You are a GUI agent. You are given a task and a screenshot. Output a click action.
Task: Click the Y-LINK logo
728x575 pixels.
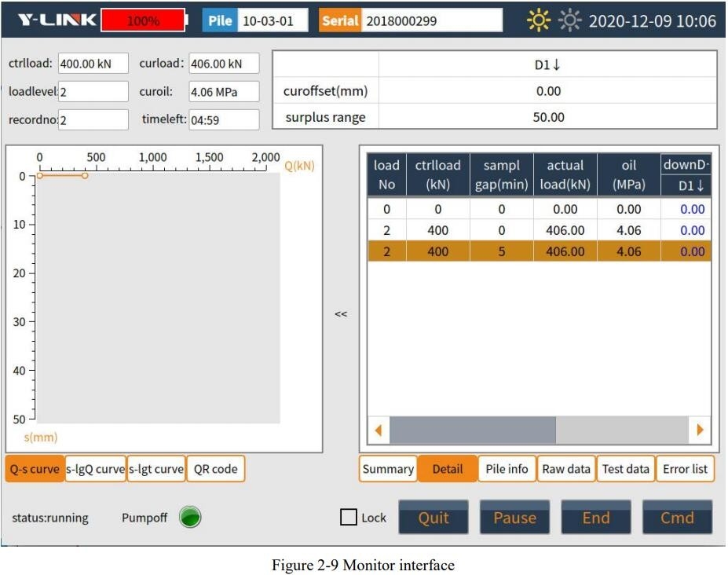point(57,20)
